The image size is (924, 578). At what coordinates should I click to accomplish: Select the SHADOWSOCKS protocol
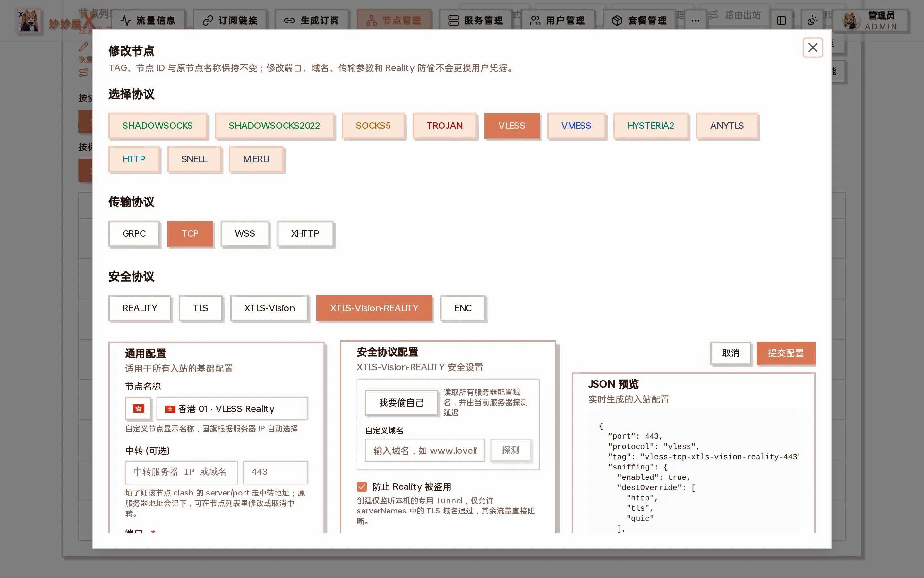[157, 126]
